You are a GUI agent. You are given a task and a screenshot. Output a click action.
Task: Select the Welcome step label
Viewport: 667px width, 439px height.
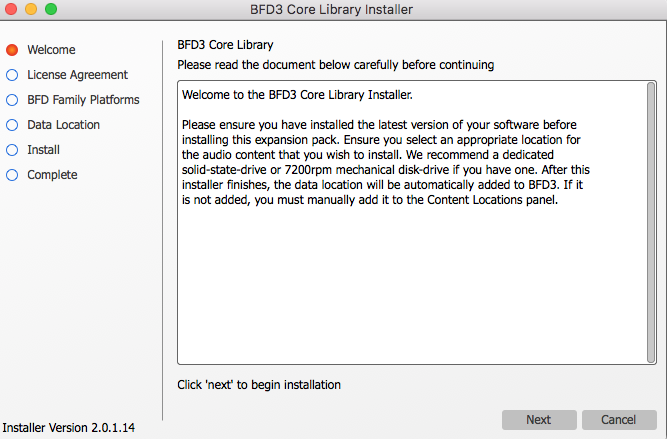[x=51, y=50]
